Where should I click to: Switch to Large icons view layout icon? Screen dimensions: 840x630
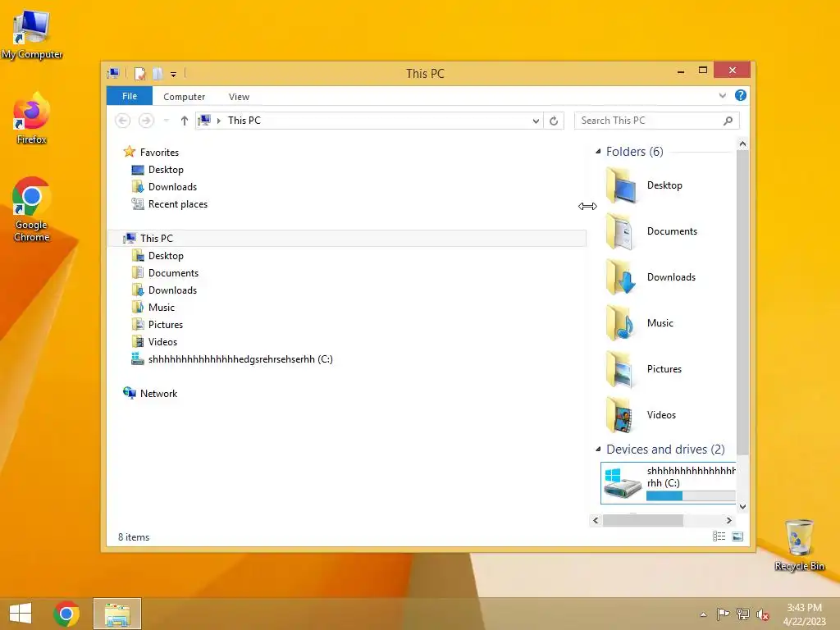(x=737, y=536)
